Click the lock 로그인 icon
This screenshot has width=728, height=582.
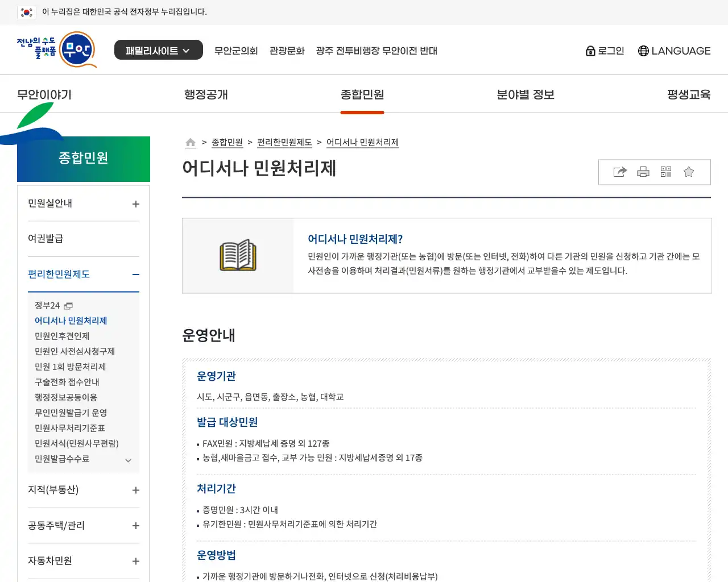pos(590,51)
